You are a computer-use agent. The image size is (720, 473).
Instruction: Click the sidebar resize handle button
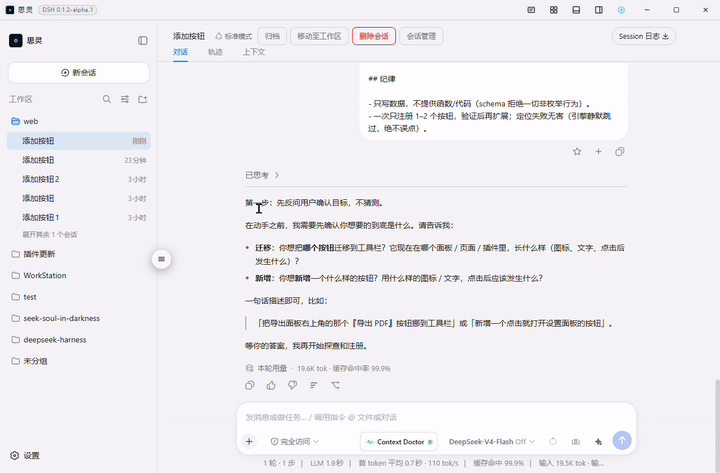tap(161, 259)
